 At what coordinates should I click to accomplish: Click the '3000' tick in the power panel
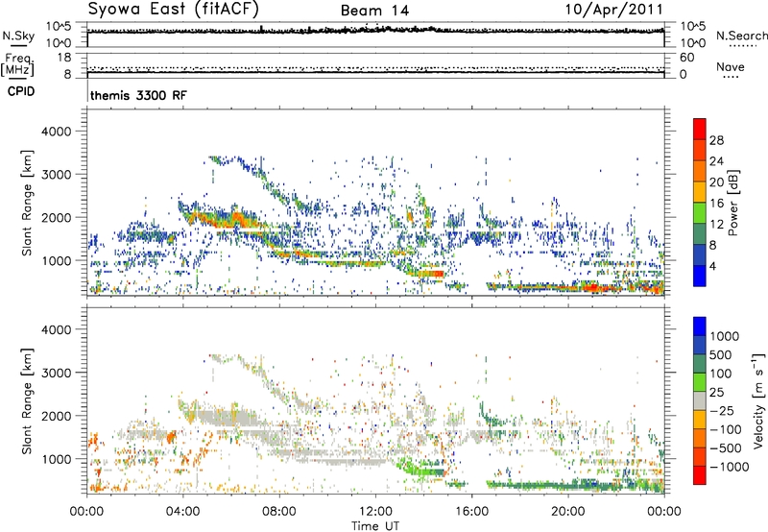[x=57, y=175]
